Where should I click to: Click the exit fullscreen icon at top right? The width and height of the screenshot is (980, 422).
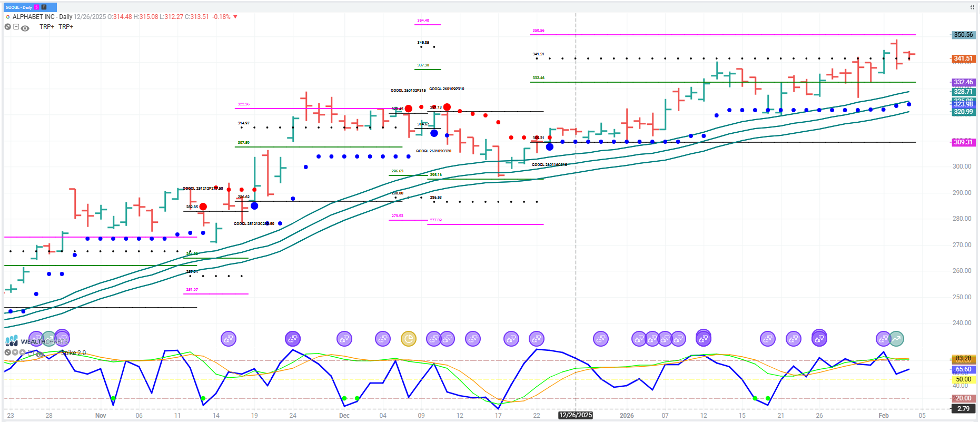(x=972, y=7)
